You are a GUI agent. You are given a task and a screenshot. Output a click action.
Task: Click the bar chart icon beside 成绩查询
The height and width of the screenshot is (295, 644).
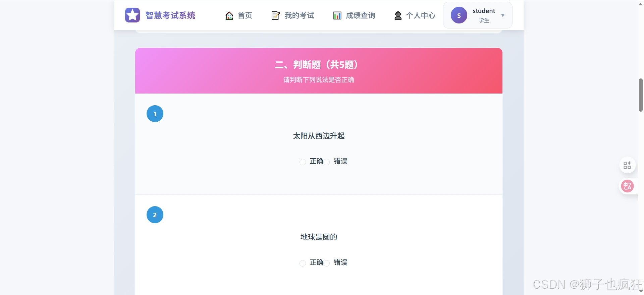coord(337,15)
